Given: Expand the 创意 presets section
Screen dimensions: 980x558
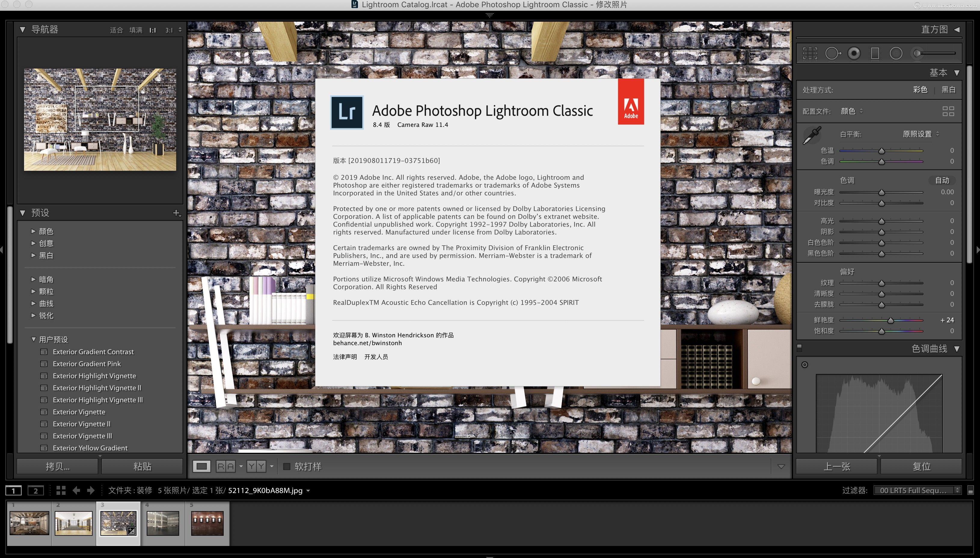Looking at the screenshot, I should pos(34,243).
